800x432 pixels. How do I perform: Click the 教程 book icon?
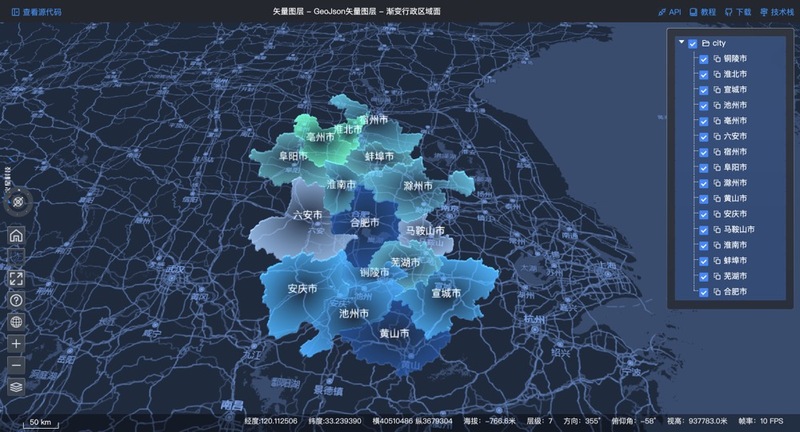tap(693, 12)
